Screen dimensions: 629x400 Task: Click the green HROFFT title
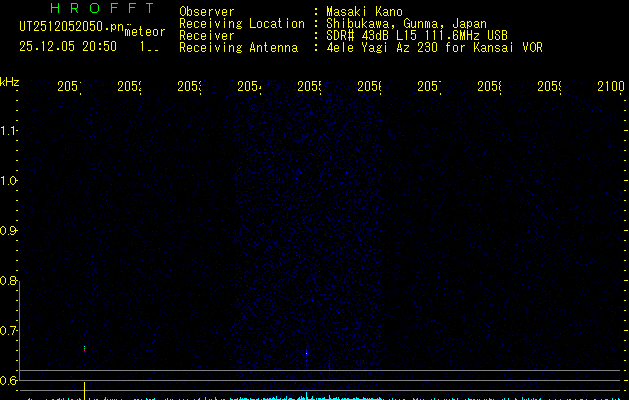(x=103, y=8)
